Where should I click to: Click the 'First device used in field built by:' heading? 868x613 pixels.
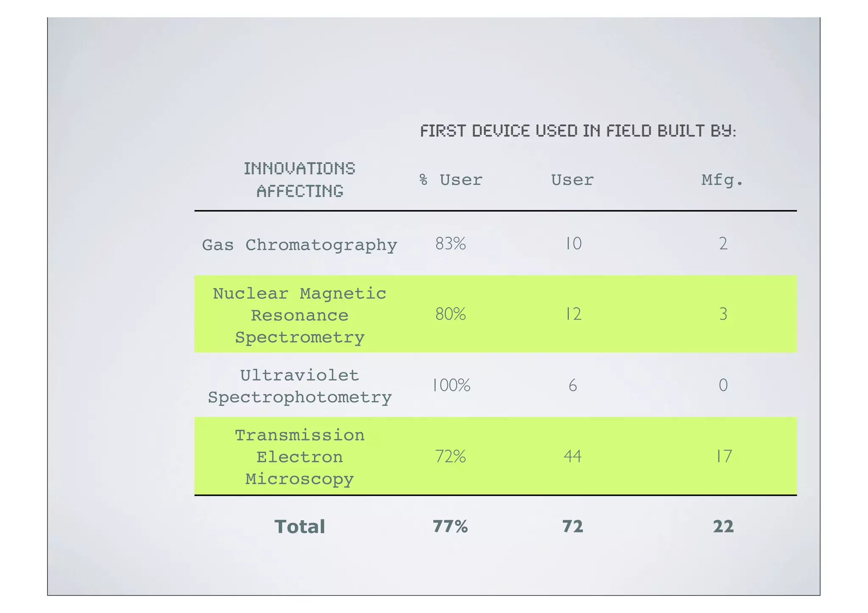(578, 131)
